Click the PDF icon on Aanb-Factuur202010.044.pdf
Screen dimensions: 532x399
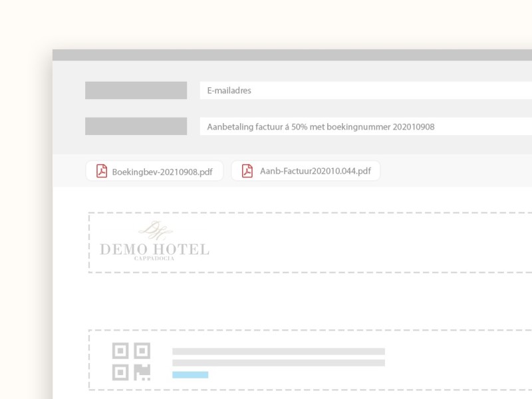pyautogui.click(x=247, y=171)
